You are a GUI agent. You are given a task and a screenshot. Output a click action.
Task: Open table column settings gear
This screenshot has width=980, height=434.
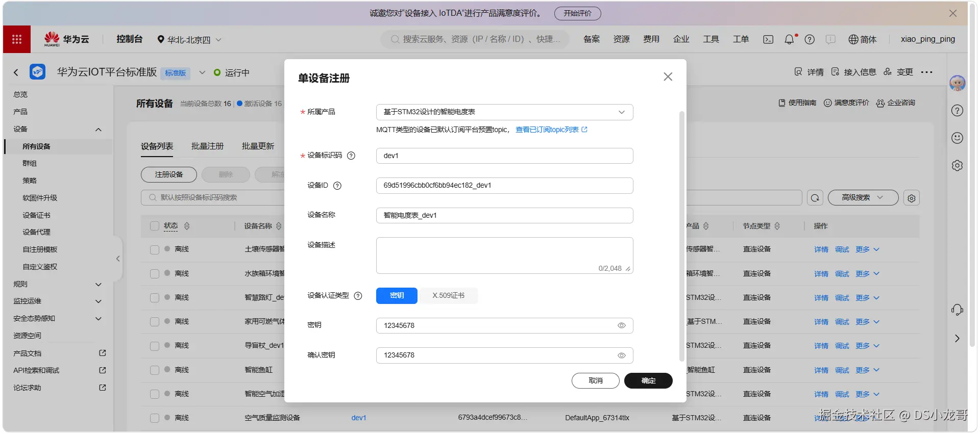click(912, 198)
